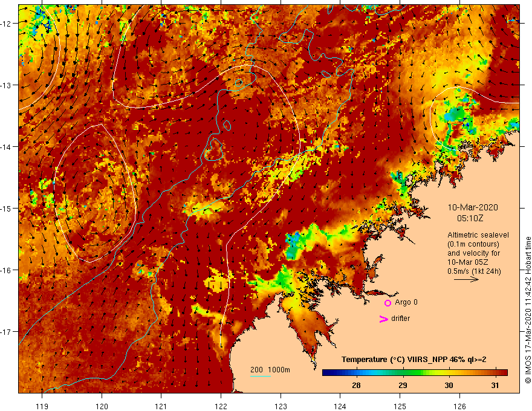The height and width of the screenshot is (411, 532).
Task: Click the "0.5m/s (1kt 24h)" text
Action: tap(474, 271)
